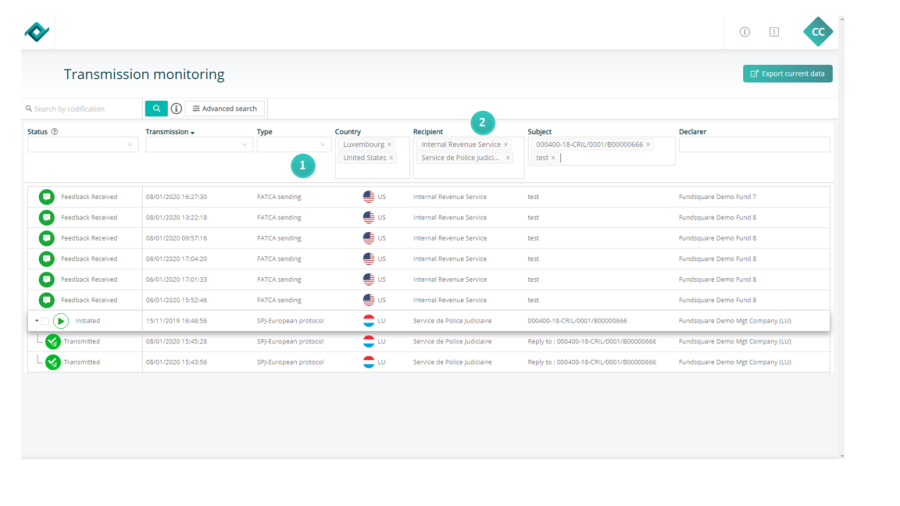
Task: Tick the checkbox on the Initiated row
Action: point(45,321)
